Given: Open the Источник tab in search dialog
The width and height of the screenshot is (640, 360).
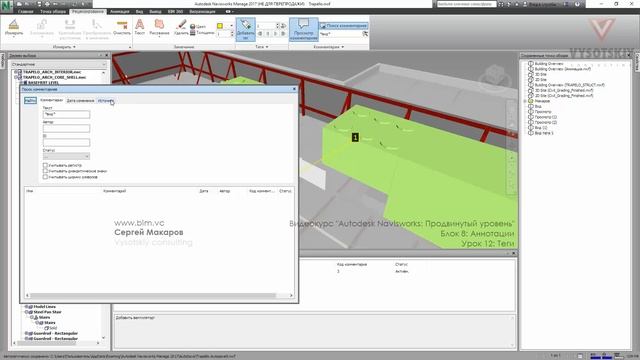Looking at the screenshot, I should 105,100.
